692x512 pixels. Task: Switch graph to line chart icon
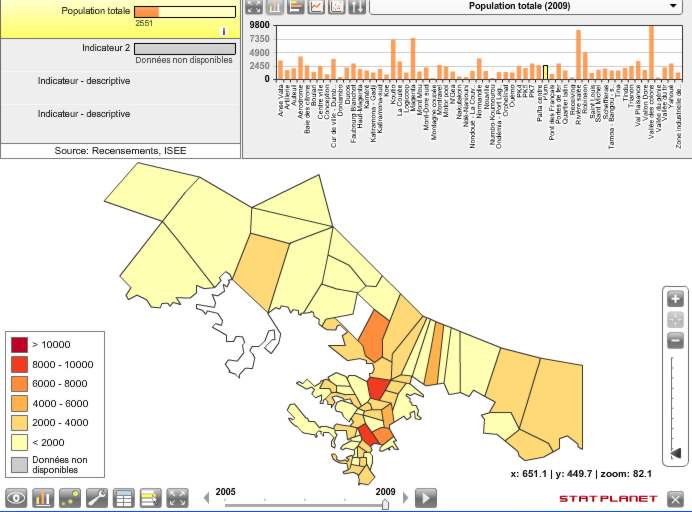(x=316, y=6)
